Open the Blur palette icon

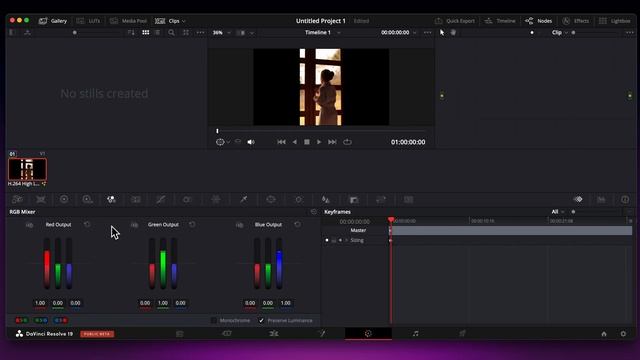coord(326,199)
